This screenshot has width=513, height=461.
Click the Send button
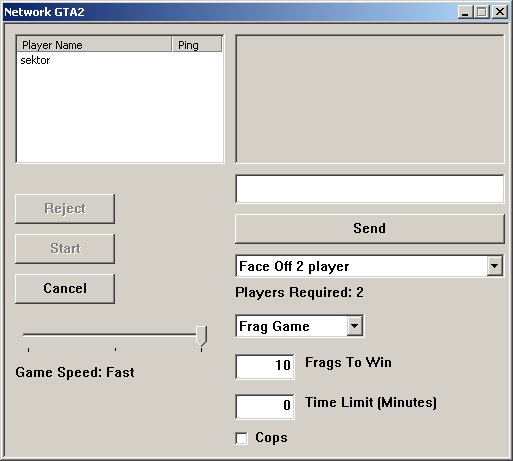point(370,229)
